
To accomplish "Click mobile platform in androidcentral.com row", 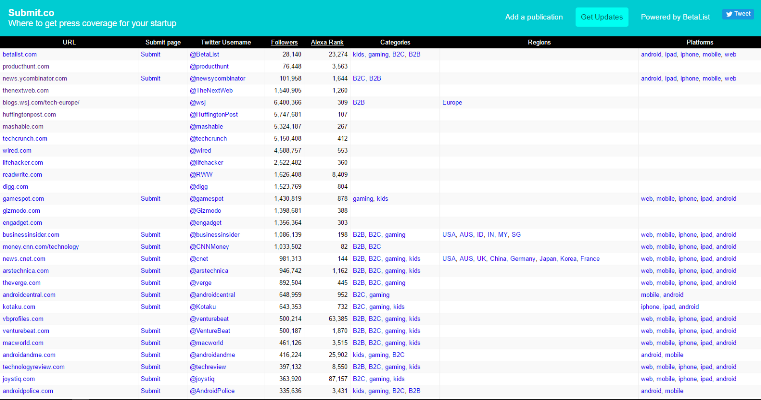I will point(650,295).
